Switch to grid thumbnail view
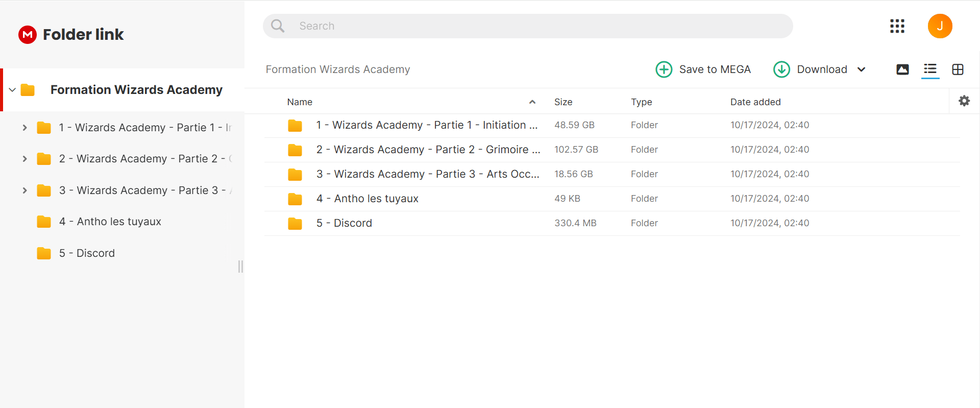The image size is (980, 408). click(x=958, y=69)
